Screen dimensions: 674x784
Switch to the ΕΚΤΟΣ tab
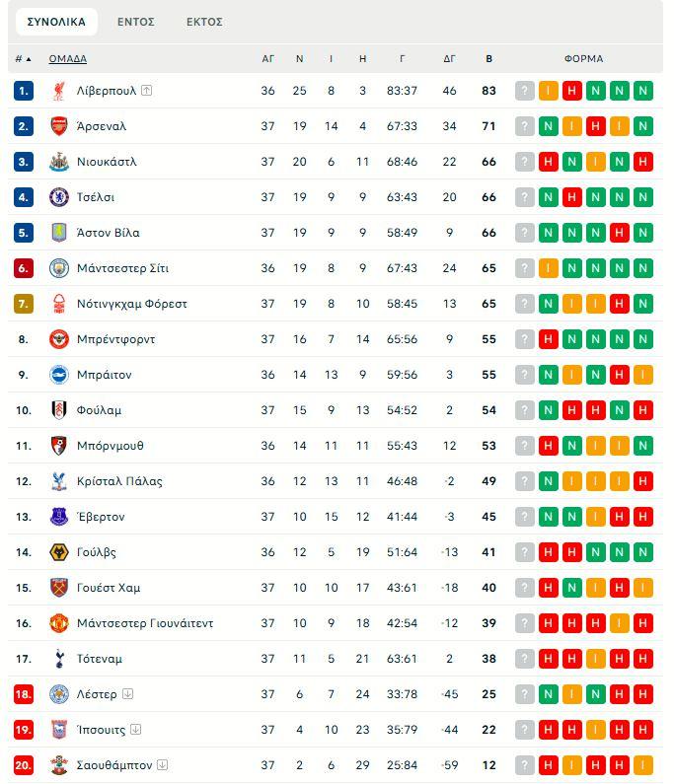(x=204, y=22)
